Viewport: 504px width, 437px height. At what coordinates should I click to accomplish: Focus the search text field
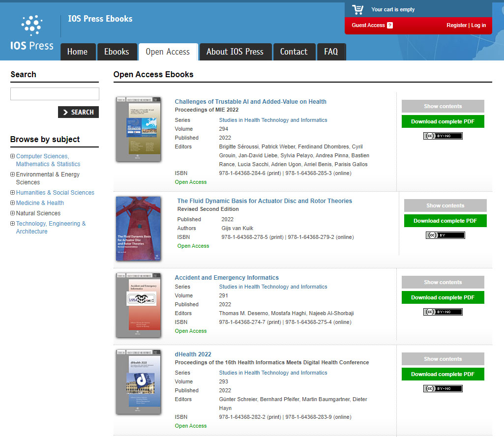coord(55,94)
